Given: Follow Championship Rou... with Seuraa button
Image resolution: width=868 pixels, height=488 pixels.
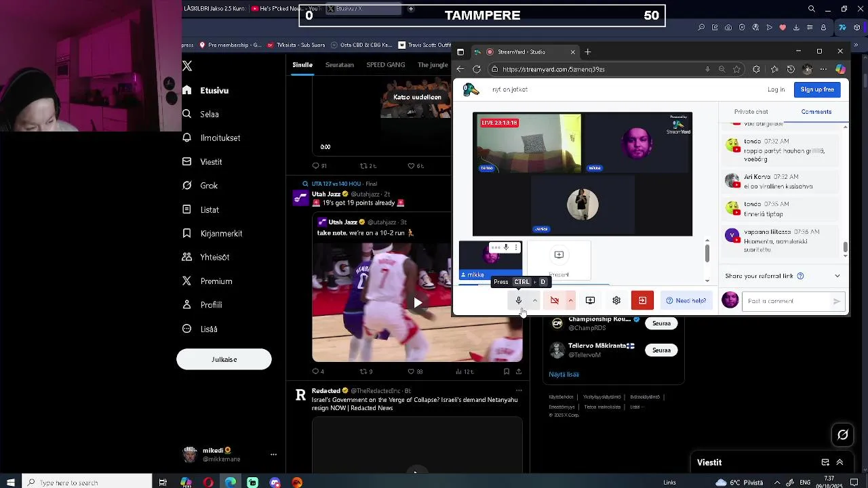Looking at the screenshot, I should click(x=661, y=323).
